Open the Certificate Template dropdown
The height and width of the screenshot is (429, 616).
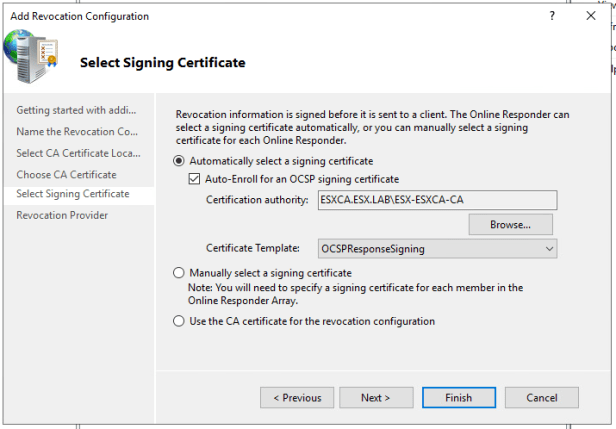pos(437,249)
